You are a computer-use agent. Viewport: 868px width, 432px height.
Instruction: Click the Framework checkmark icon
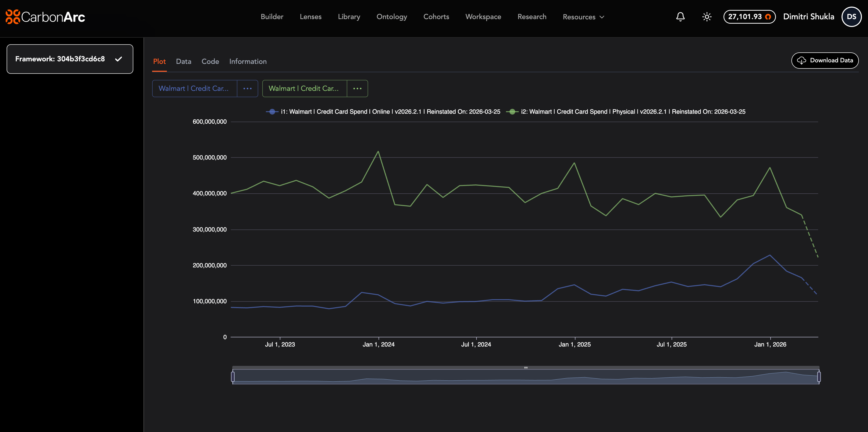pyautogui.click(x=119, y=59)
